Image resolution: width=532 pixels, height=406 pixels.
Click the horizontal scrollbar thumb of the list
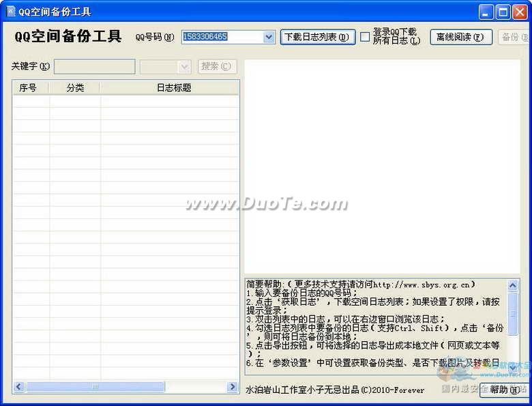(x=95, y=387)
